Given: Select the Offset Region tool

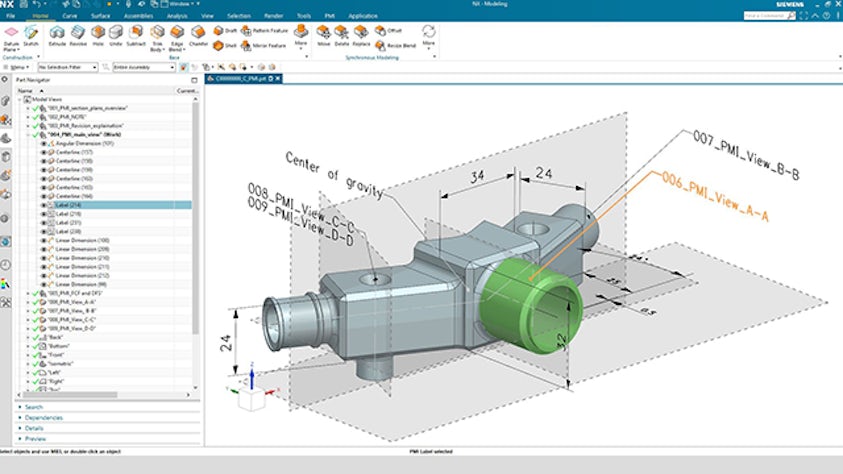Looking at the screenshot, I should click(389, 31).
